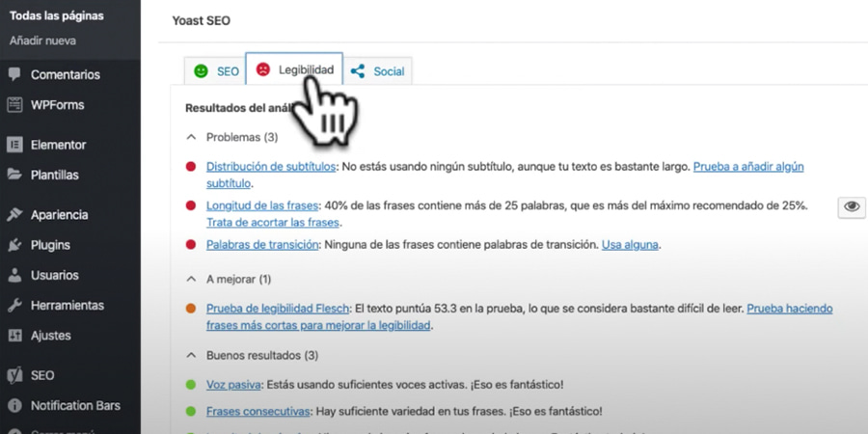Viewport: 868px width, 434px height.
Task: Click the red bullet beside Palabras de transición
Action: [191, 245]
